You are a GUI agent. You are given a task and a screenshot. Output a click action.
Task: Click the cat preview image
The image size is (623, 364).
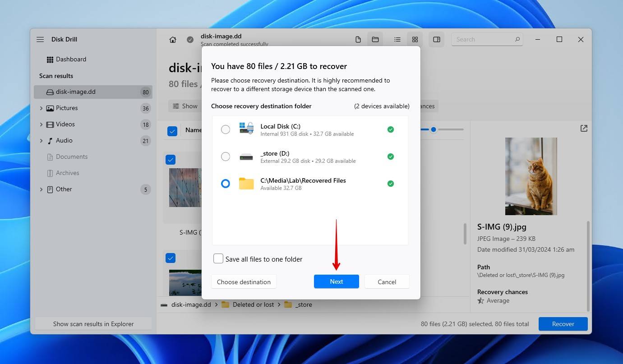click(x=531, y=176)
